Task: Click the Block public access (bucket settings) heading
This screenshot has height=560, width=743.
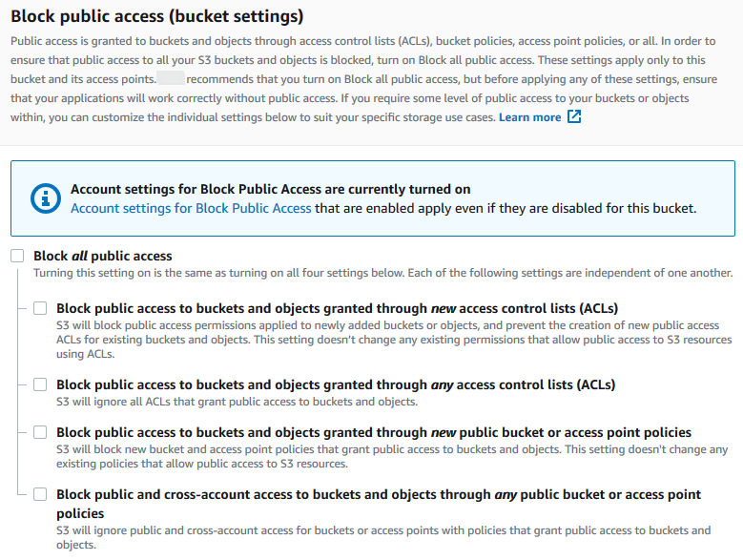Action: coord(157,16)
